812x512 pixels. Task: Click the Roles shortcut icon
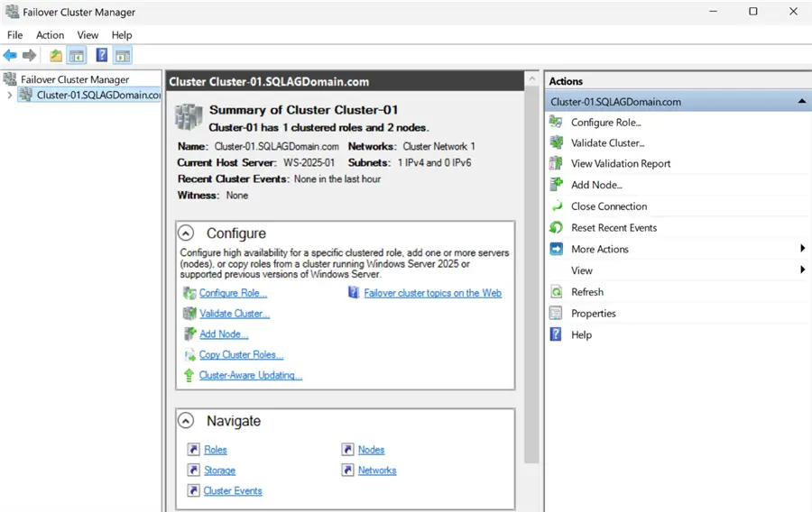pos(193,450)
